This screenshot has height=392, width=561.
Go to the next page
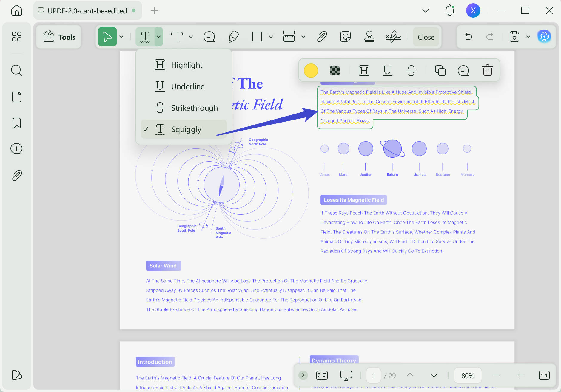tap(434, 375)
